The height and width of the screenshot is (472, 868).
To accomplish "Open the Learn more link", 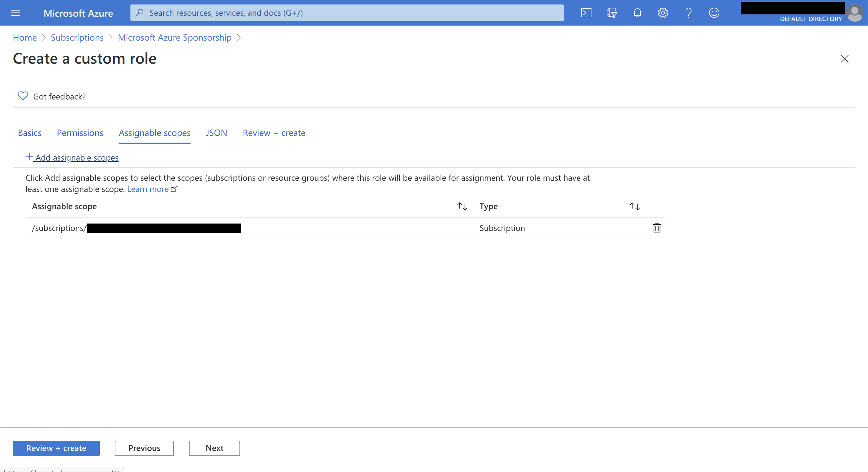I will click(x=148, y=189).
